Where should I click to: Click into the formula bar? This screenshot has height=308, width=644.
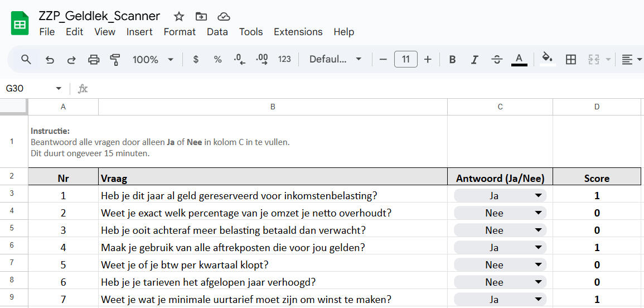(366, 88)
